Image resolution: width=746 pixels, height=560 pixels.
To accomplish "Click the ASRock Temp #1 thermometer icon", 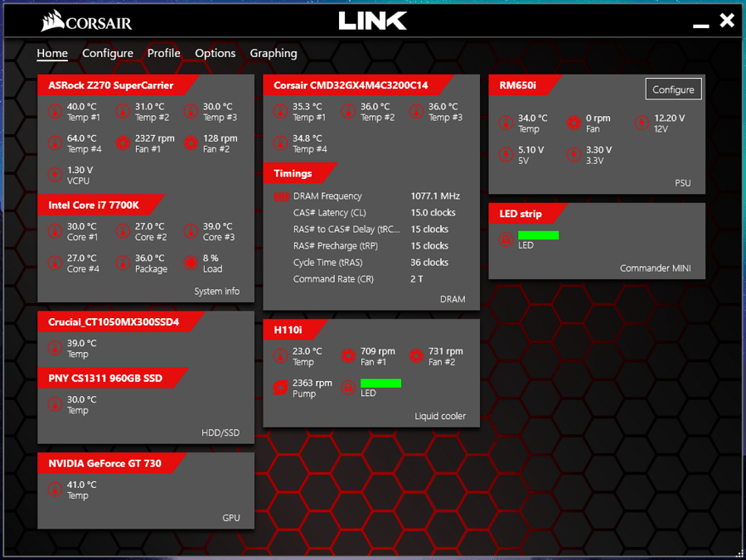I will pos(56,112).
